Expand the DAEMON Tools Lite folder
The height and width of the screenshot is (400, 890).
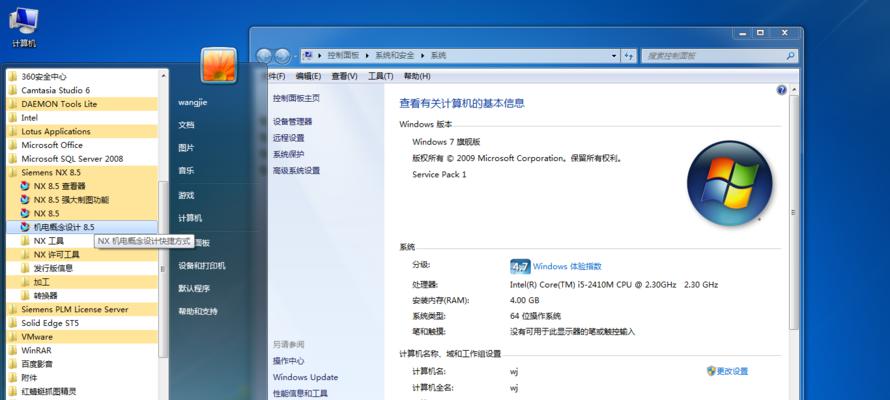pyautogui.click(x=82, y=104)
